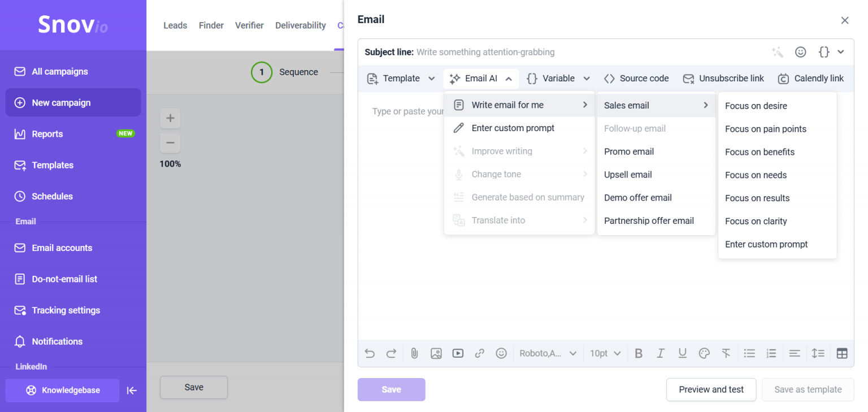This screenshot has width=868, height=412.
Task: Open emoji picker in bottom toolbar
Action: click(x=501, y=353)
